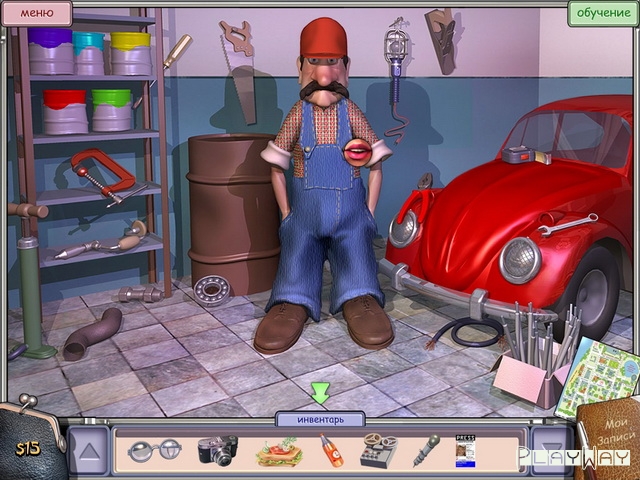Viewport: 640px width, 480px height.
Task: Choose the tape recorder in inventory
Action: pyautogui.click(x=378, y=450)
